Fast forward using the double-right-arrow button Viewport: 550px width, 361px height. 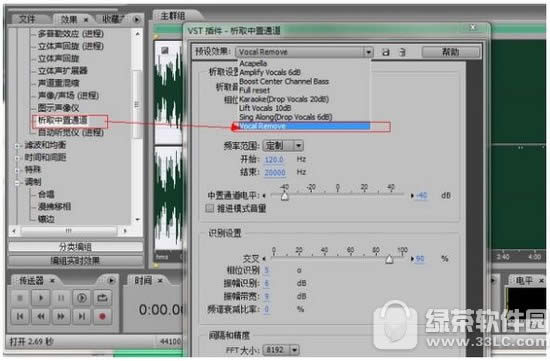click(61, 316)
